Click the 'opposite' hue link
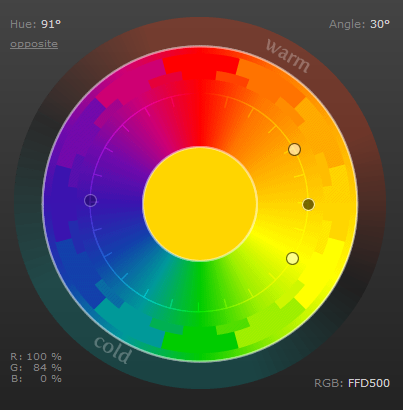Screen dimensions: 403x410 [34, 44]
